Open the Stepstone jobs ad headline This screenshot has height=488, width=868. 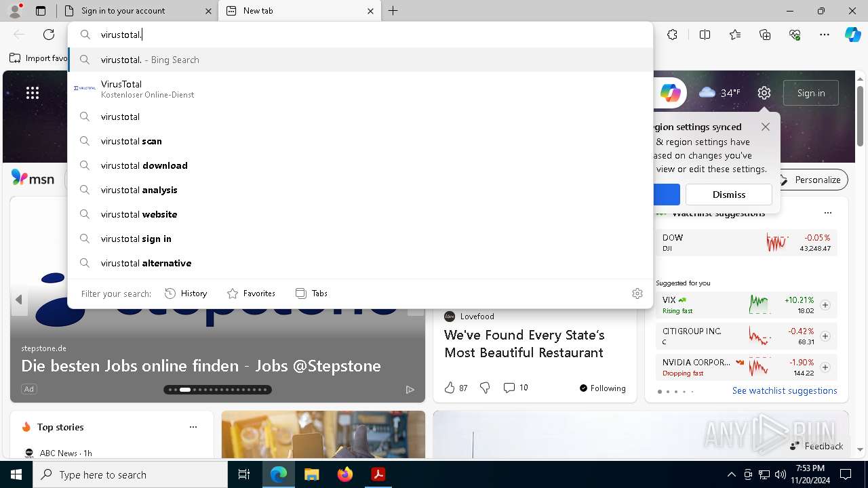tap(201, 366)
